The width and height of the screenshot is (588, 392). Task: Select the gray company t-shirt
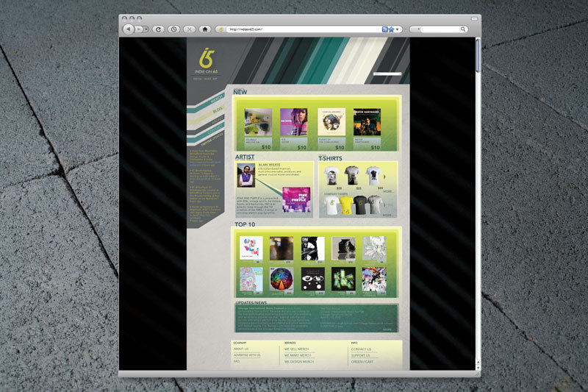(375, 205)
